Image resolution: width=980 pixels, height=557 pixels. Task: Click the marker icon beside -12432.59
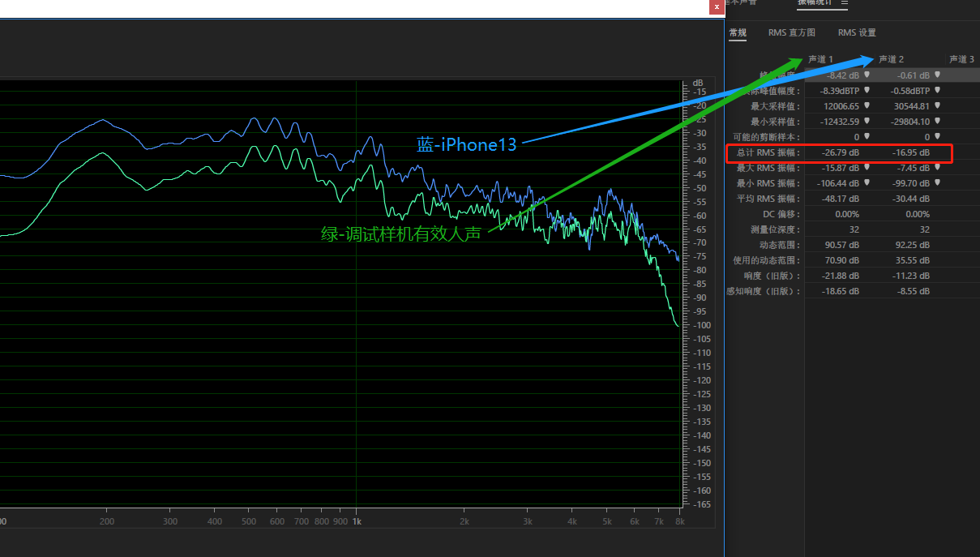867,122
